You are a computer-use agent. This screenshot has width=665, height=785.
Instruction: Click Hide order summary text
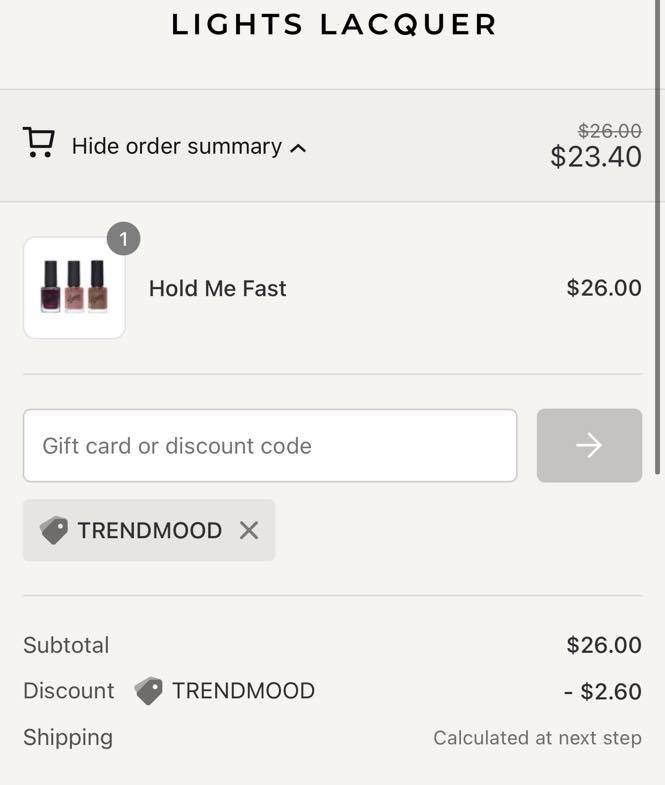click(x=177, y=147)
